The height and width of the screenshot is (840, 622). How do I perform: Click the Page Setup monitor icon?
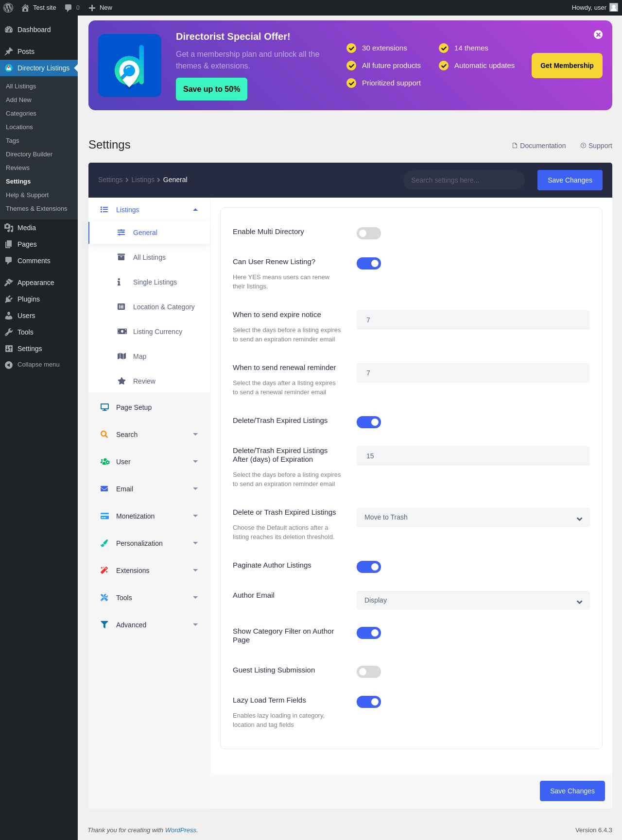[x=104, y=407]
